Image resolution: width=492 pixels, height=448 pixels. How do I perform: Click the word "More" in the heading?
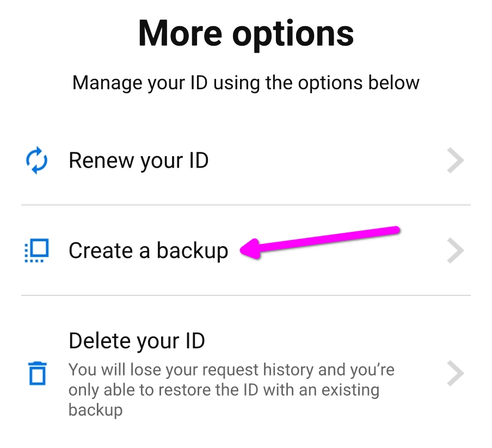[181, 34]
